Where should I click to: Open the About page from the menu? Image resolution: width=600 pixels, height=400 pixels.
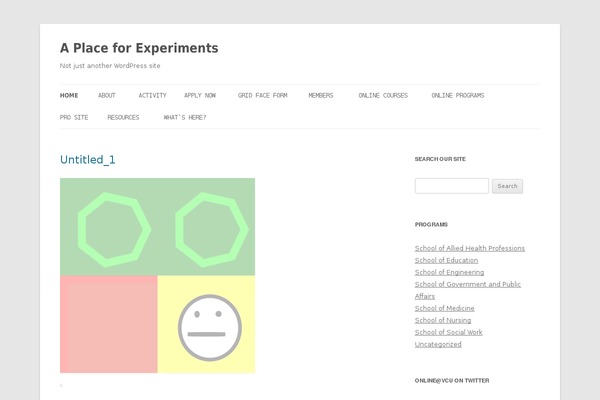[107, 95]
